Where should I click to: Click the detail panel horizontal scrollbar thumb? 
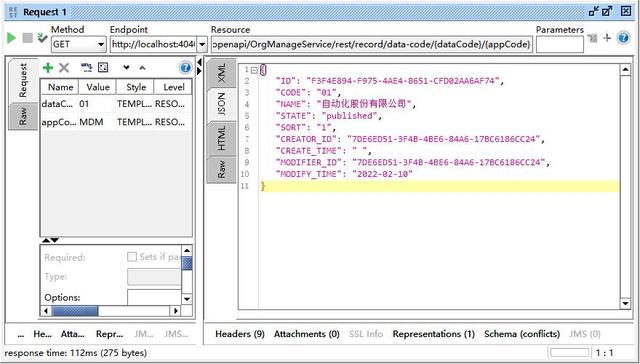click(x=75, y=311)
